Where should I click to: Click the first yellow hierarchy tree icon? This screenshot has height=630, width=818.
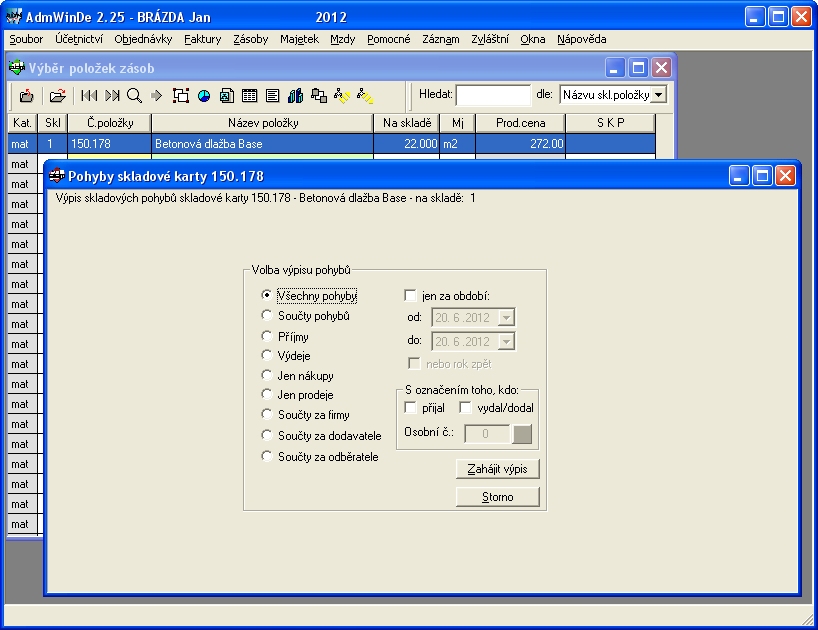click(x=342, y=95)
